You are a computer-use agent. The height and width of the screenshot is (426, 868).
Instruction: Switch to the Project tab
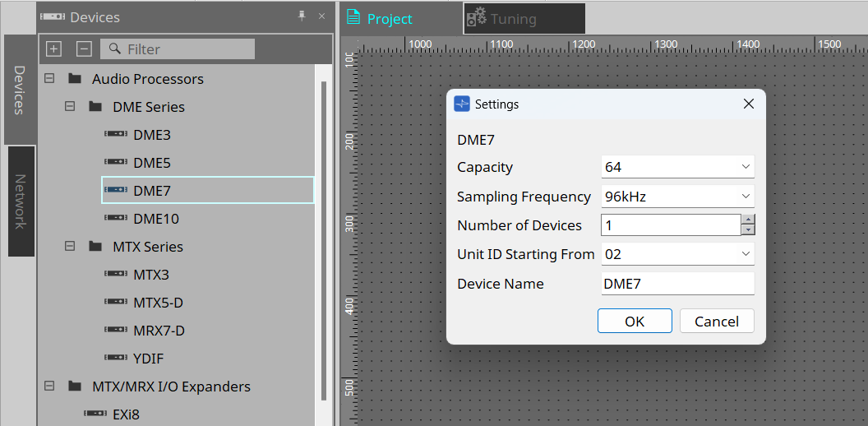pyautogui.click(x=401, y=18)
